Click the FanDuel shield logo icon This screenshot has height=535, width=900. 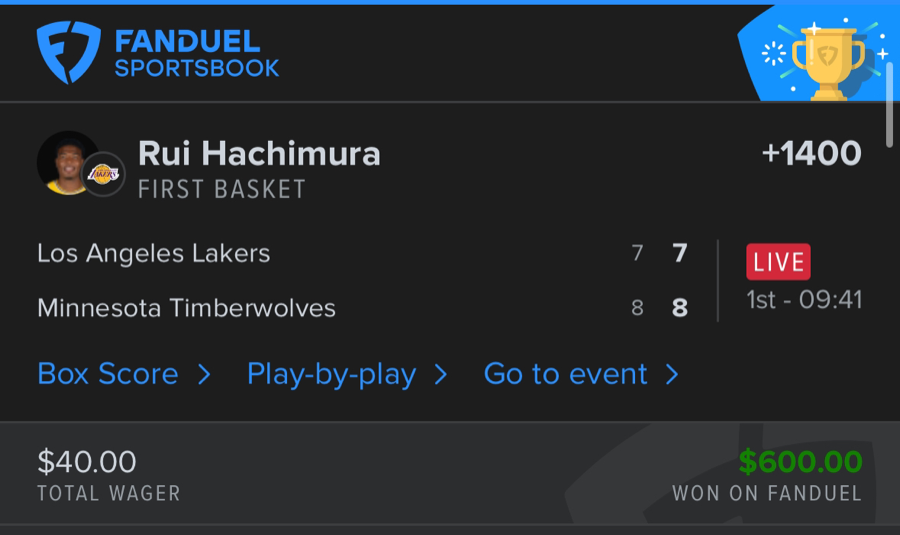tap(68, 52)
